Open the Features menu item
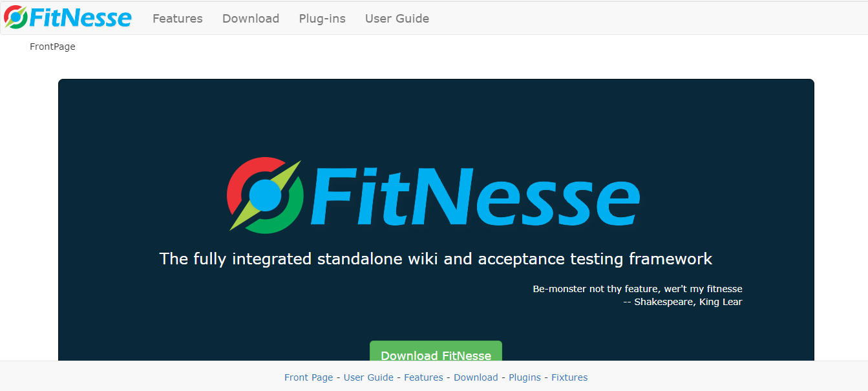 click(177, 19)
